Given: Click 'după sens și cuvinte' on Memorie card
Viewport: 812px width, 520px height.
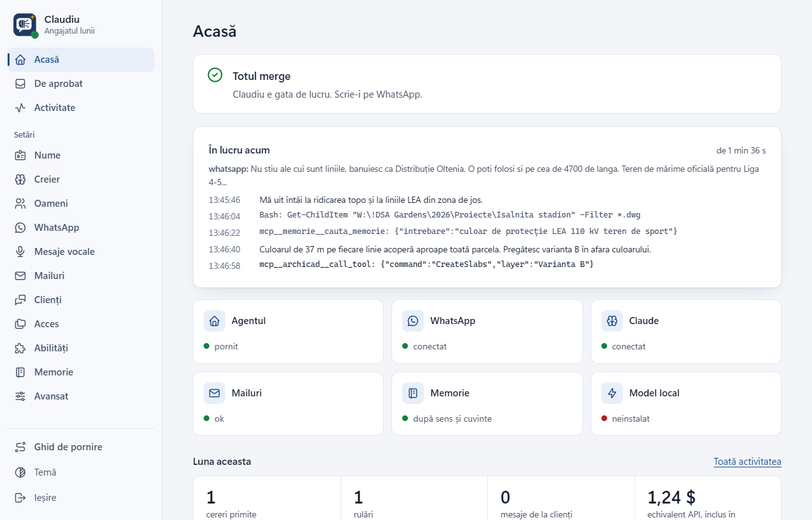Looking at the screenshot, I should click(x=452, y=419).
